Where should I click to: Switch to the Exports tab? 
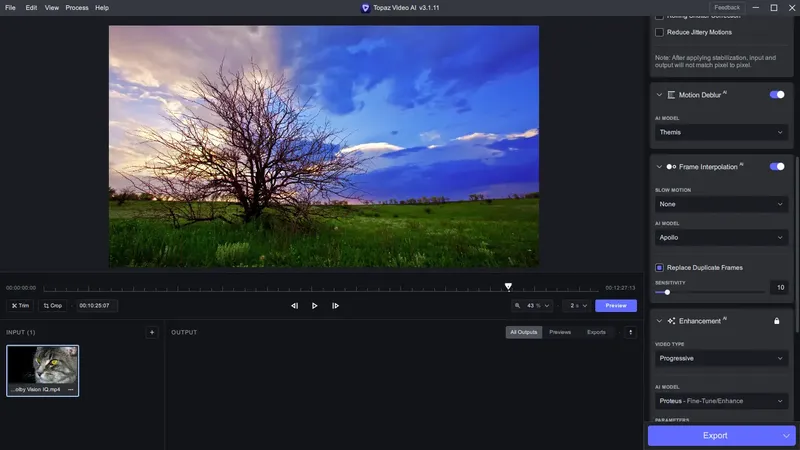pyautogui.click(x=596, y=332)
